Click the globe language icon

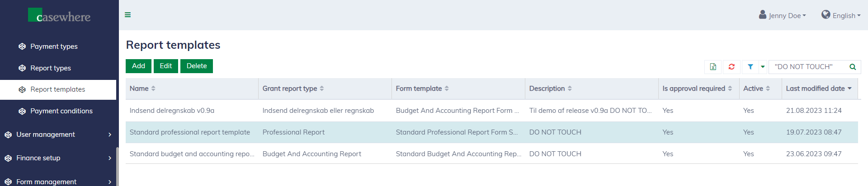[826, 15]
